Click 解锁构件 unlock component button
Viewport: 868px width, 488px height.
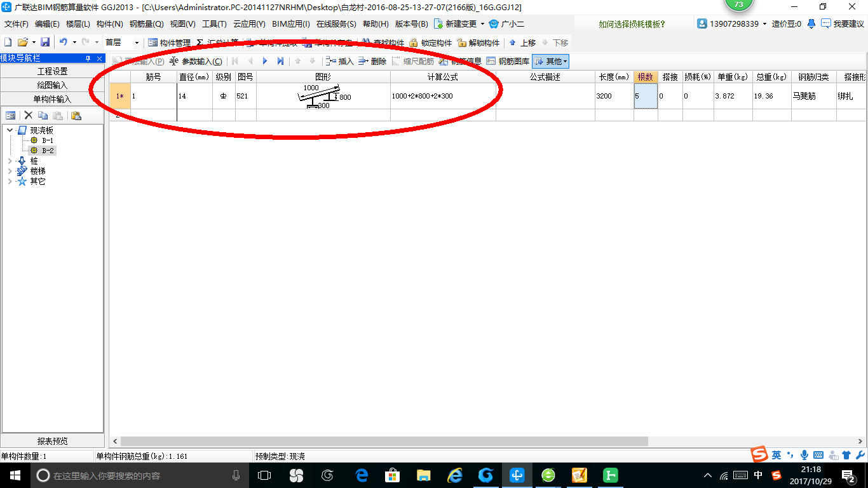tap(478, 43)
